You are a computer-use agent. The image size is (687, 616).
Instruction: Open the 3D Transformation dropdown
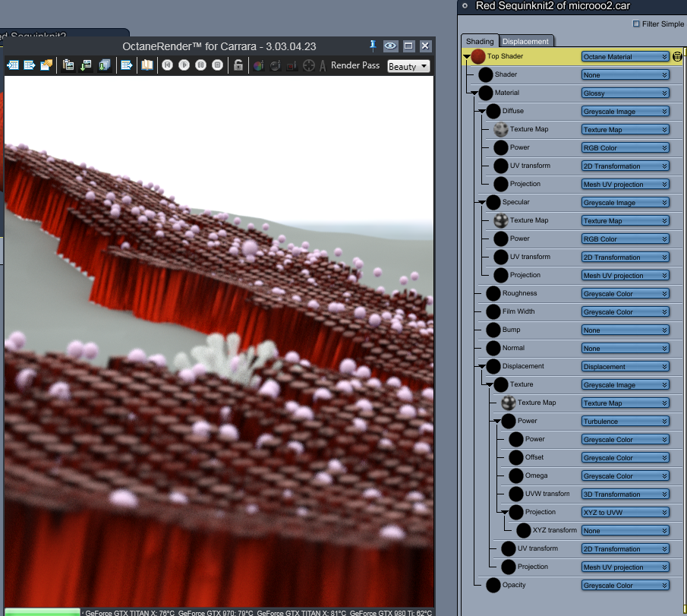tap(626, 494)
